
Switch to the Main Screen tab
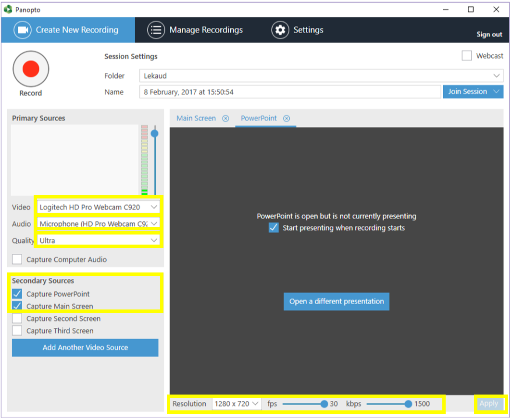196,118
